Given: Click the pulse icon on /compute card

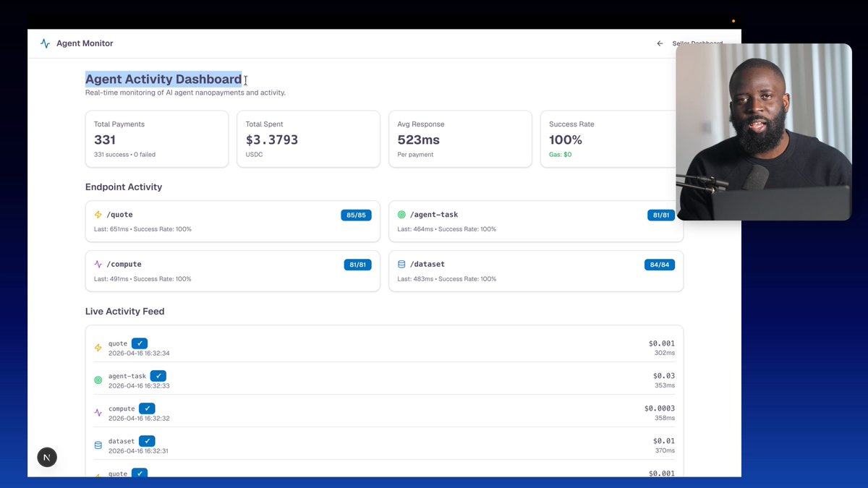Looking at the screenshot, I should point(98,265).
